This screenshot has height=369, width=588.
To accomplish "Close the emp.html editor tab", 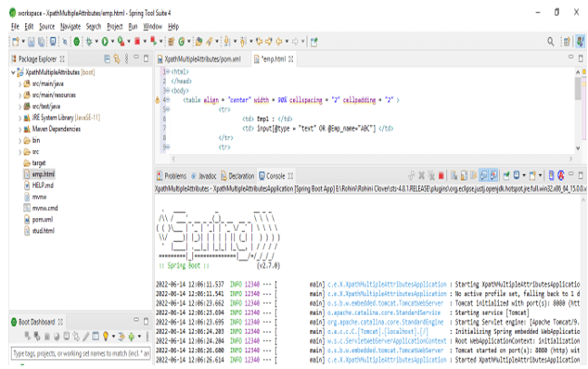I will tap(290, 59).
